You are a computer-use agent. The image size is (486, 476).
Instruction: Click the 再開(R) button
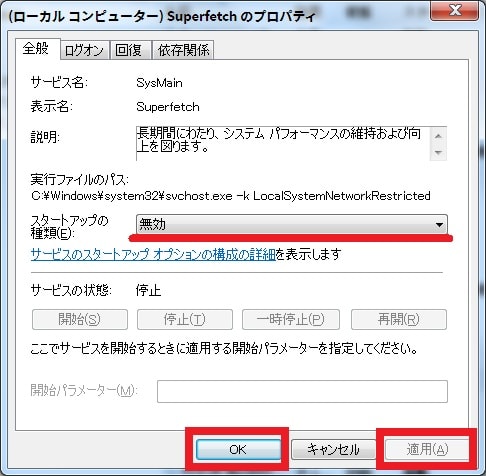click(x=399, y=319)
